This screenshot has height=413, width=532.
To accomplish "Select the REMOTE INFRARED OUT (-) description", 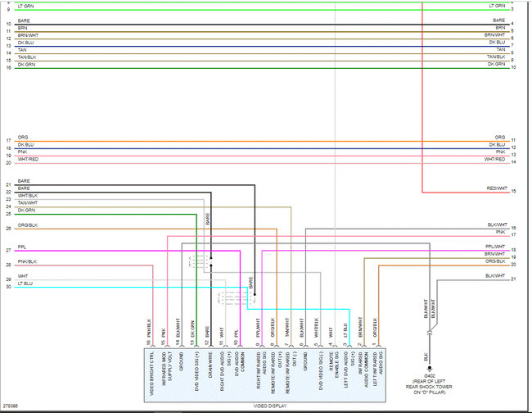I will coord(291,373).
